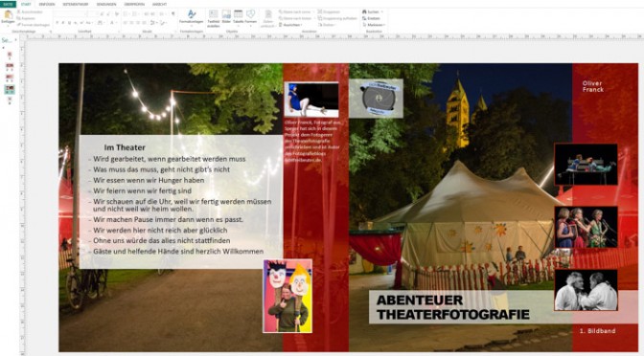Screen dimensions: 644x356
Task: Select the last page thumbnail
Action: pos(10,100)
